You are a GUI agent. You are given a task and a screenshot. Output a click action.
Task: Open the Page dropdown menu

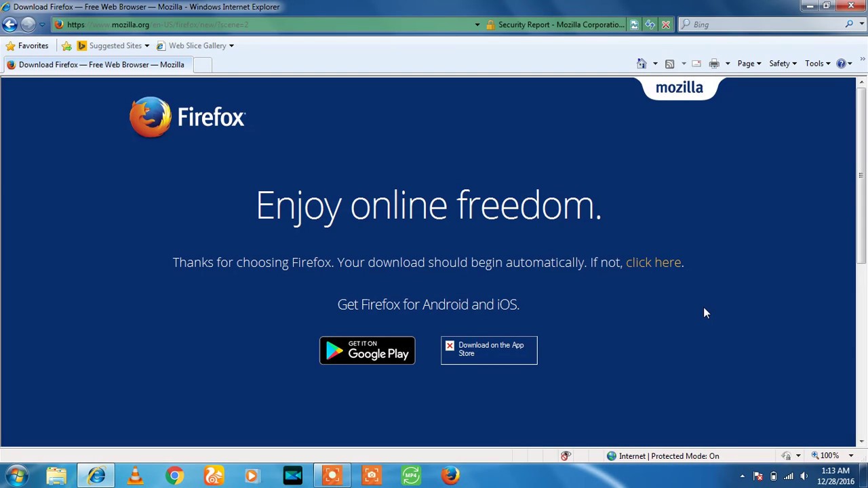pyautogui.click(x=749, y=64)
